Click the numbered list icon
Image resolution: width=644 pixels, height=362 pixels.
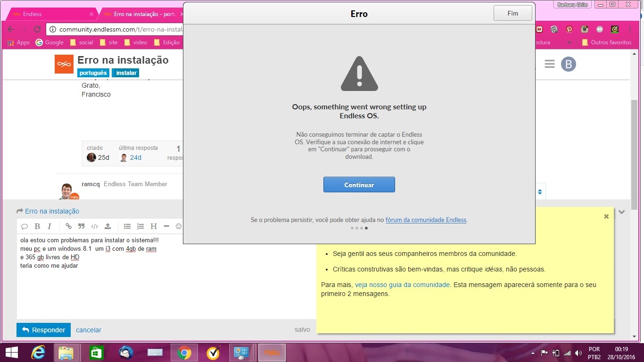tap(140, 226)
